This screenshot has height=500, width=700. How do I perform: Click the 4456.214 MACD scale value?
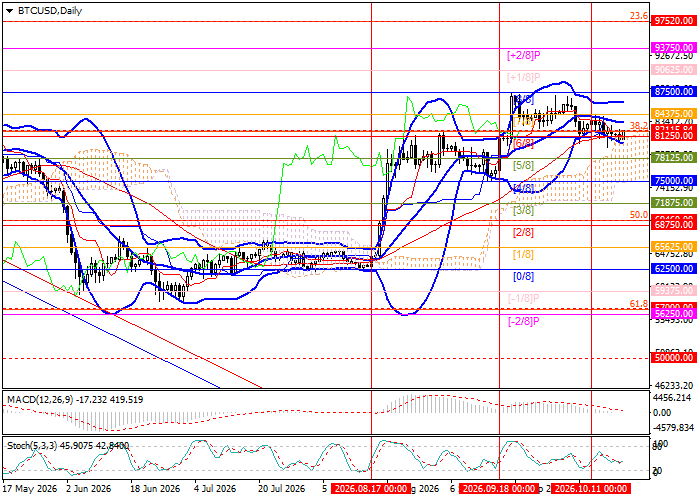[x=673, y=398]
